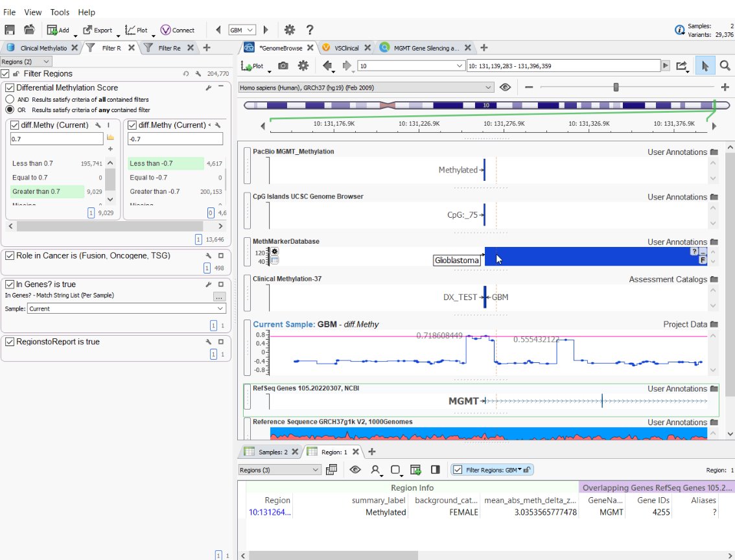735x560 pixels.
Task: Open the Export toolbar menu
Action: (x=98, y=30)
